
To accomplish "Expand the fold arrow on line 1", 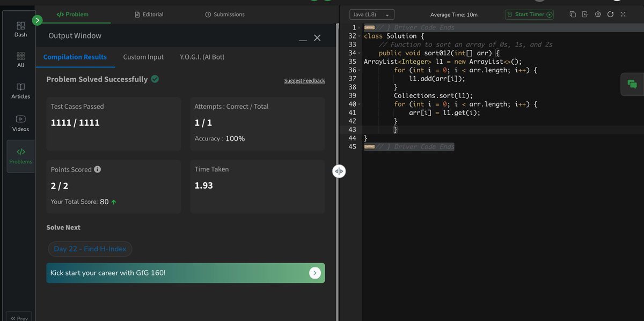I will [360, 27].
